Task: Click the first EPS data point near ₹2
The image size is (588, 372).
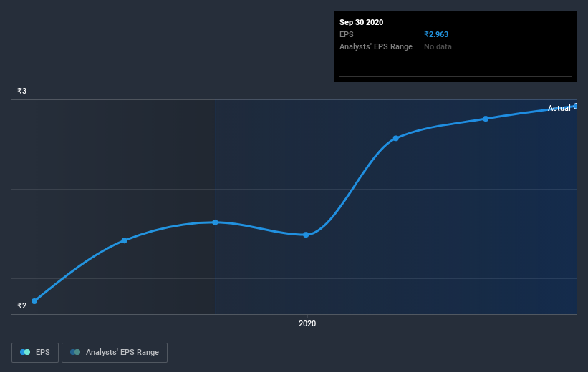Action: [34, 301]
